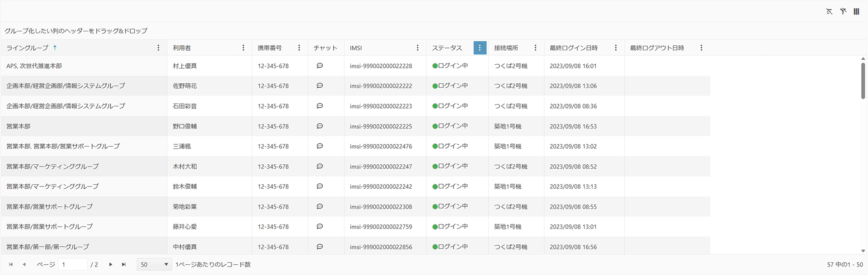Image resolution: width=868 pixels, height=276 pixels.
Task: Sort by the 接続場所 column header
Action: point(506,48)
